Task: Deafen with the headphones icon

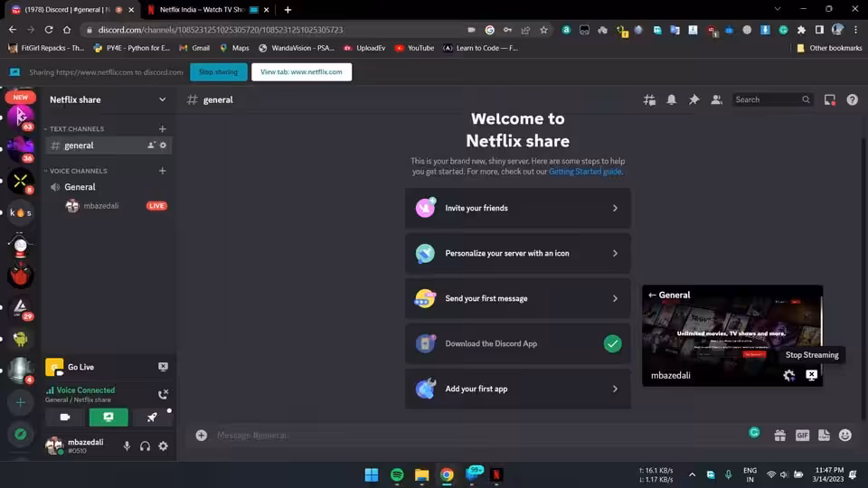Action: pyautogui.click(x=145, y=446)
